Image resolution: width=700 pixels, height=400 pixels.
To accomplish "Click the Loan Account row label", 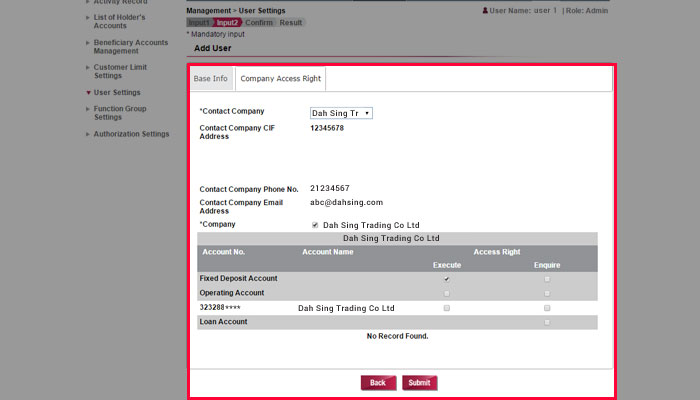I will click(x=223, y=322).
